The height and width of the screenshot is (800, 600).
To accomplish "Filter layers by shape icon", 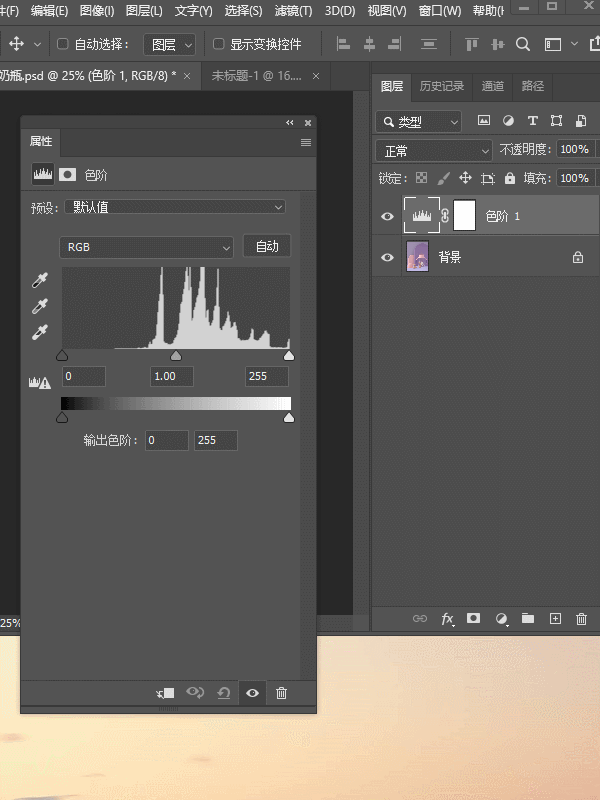I will pyautogui.click(x=556, y=120).
